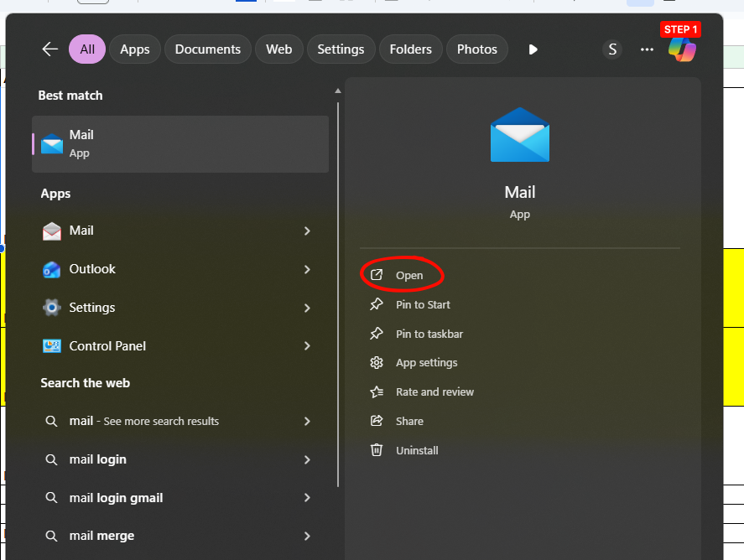Image resolution: width=744 pixels, height=560 pixels.
Task: Click 'mail login gmail' web suggestion
Action: [116, 498]
